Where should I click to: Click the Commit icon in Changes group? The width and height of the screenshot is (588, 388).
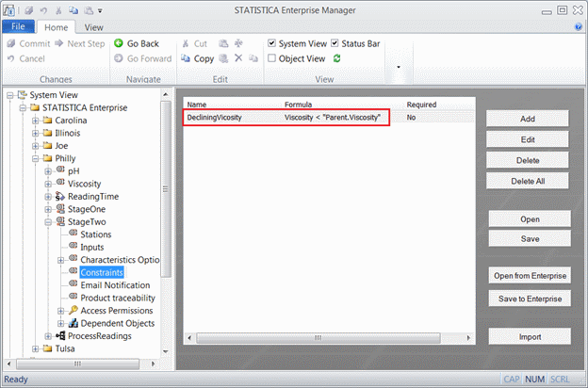11,43
